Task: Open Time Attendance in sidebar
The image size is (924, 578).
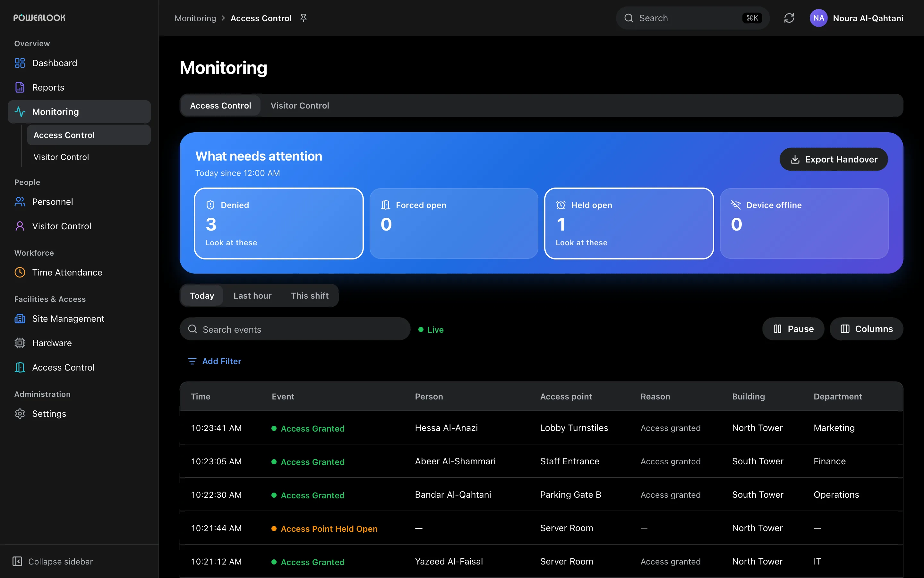Action: pyautogui.click(x=79, y=273)
